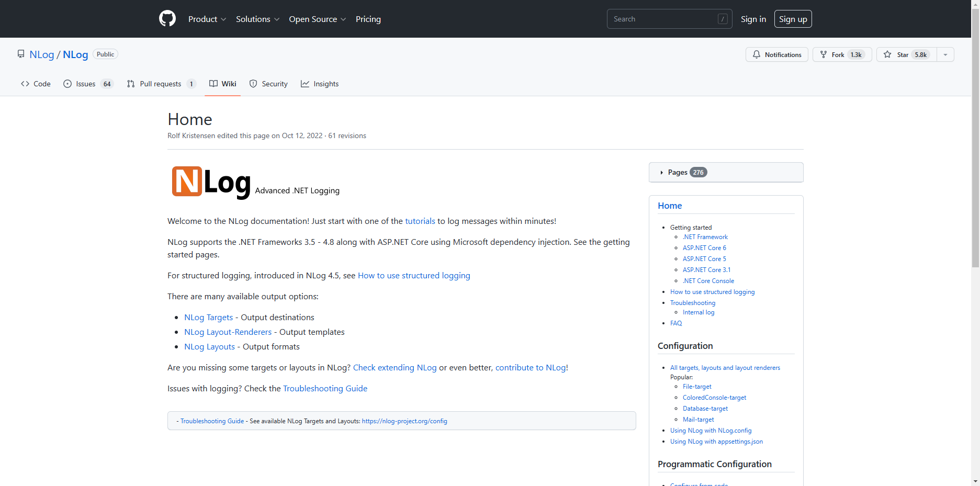The image size is (980, 486).
Task: Open the tutorials link
Action: click(420, 221)
